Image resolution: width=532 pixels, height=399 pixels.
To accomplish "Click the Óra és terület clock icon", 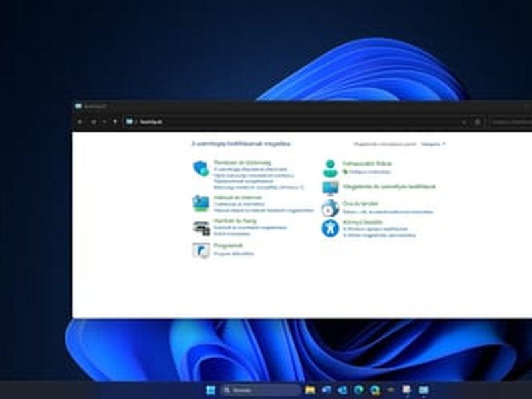I will click(331, 208).
